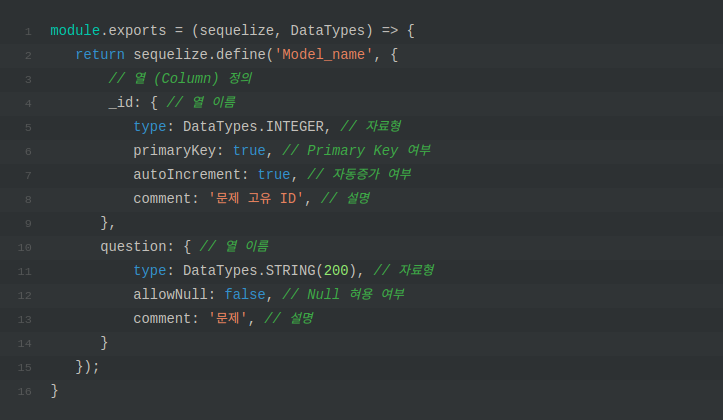Click the 'autoIncrement' property
Screen dimensions: 723x420
click(187, 175)
